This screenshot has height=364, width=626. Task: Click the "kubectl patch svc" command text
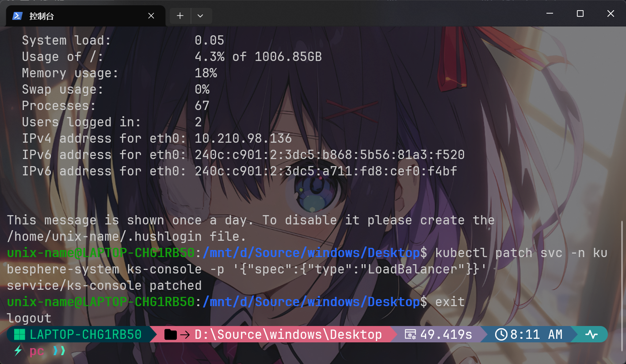(499, 253)
